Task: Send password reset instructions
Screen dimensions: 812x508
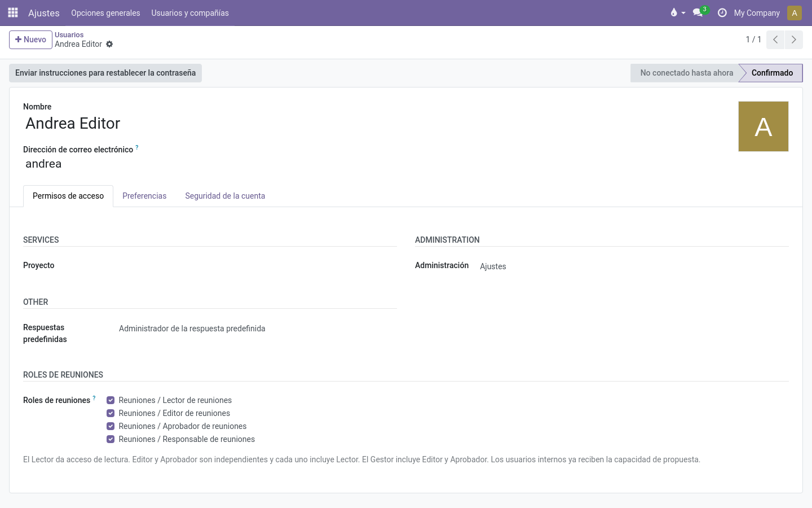Action: pos(105,73)
